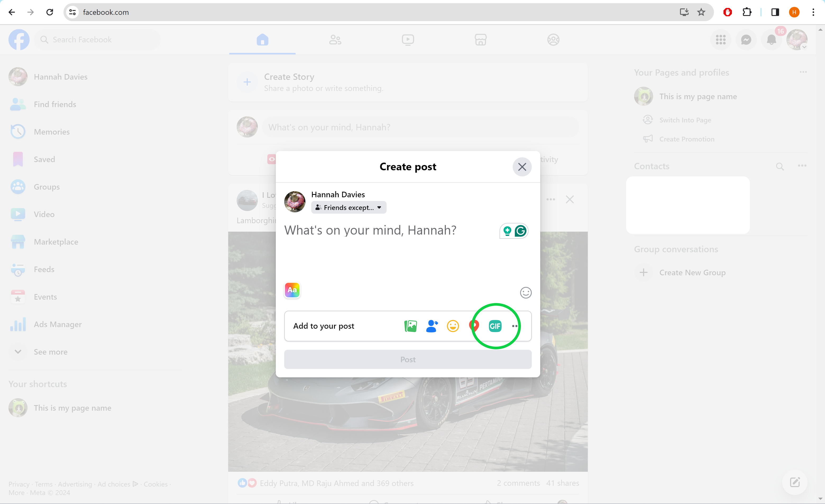Open Pages and profiles options ellipsis
The height and width of the screenshot is (504, 825).
pyautogui.click(x=803, y=72)
